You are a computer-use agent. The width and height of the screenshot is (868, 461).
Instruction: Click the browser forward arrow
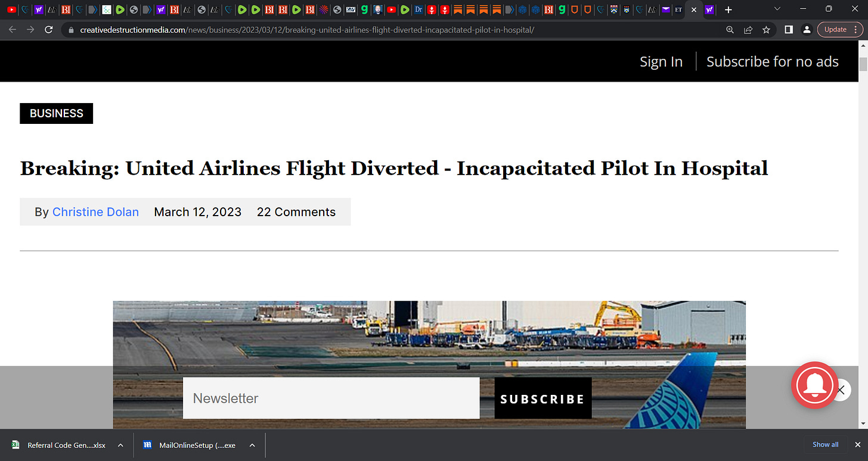30,29
